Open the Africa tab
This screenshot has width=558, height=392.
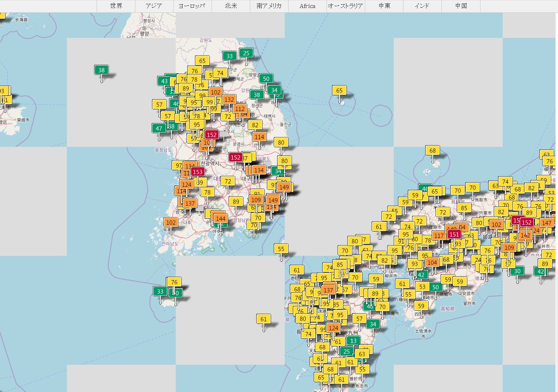(307, 6)
